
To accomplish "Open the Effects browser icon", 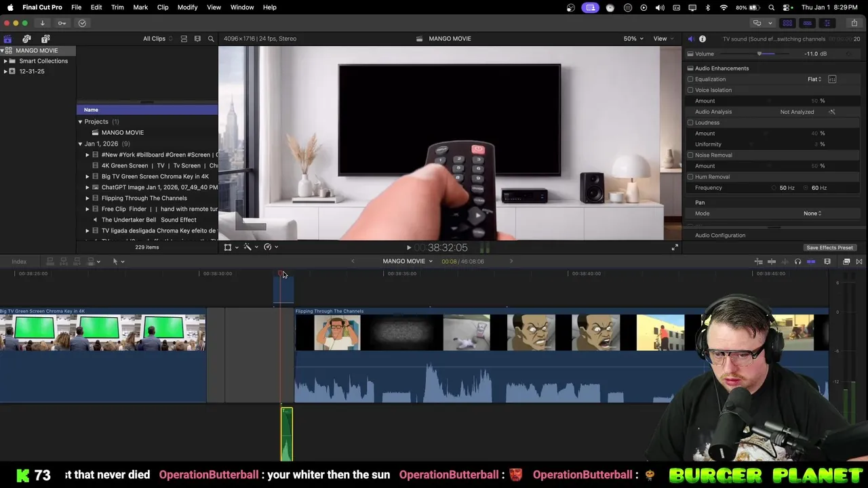I will coord(846,262).
